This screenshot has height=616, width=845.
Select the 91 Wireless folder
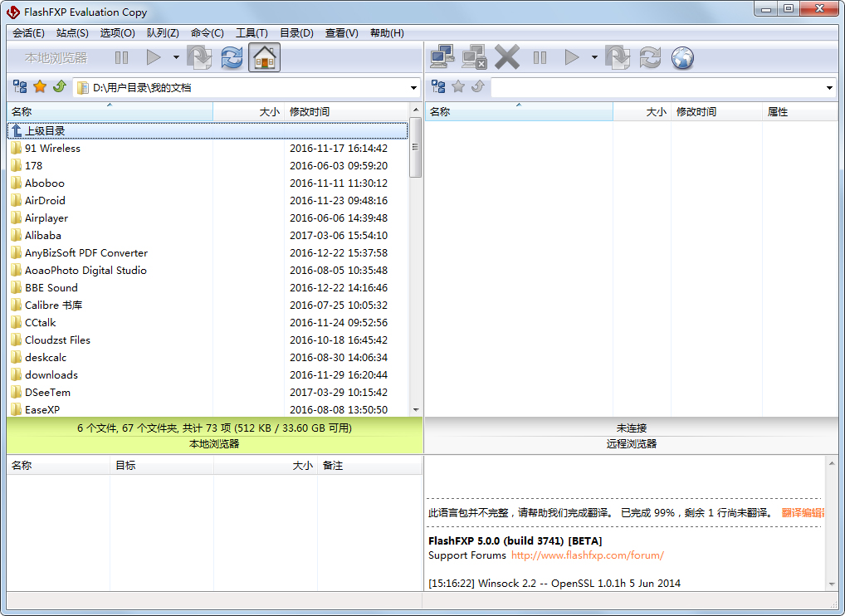pyautogui.click(x=52, y=149)
